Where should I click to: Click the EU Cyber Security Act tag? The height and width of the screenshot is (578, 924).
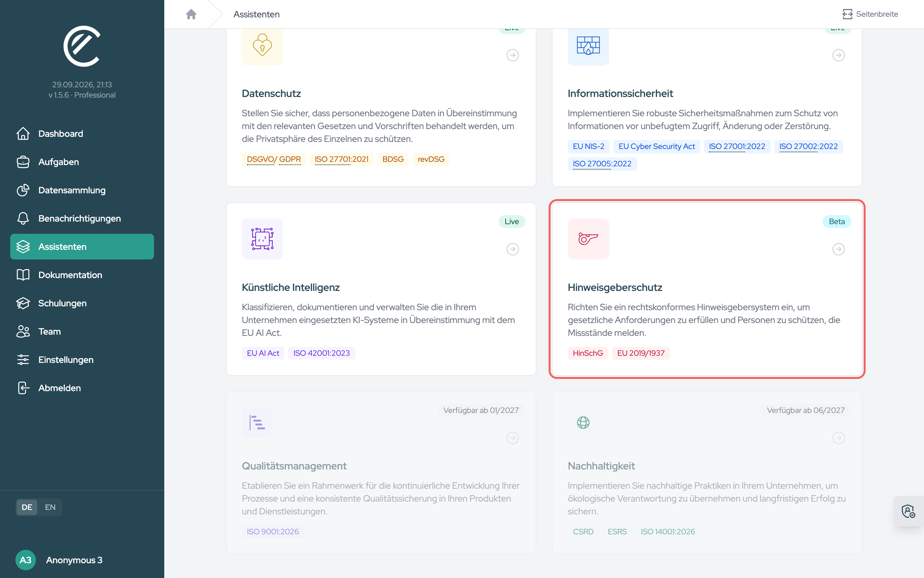click(657, 146)
